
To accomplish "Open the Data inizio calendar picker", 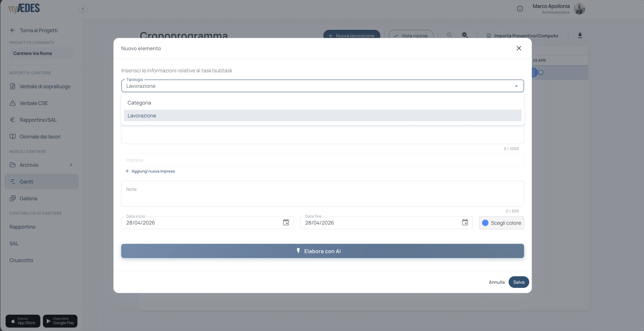I will [286, 222].
